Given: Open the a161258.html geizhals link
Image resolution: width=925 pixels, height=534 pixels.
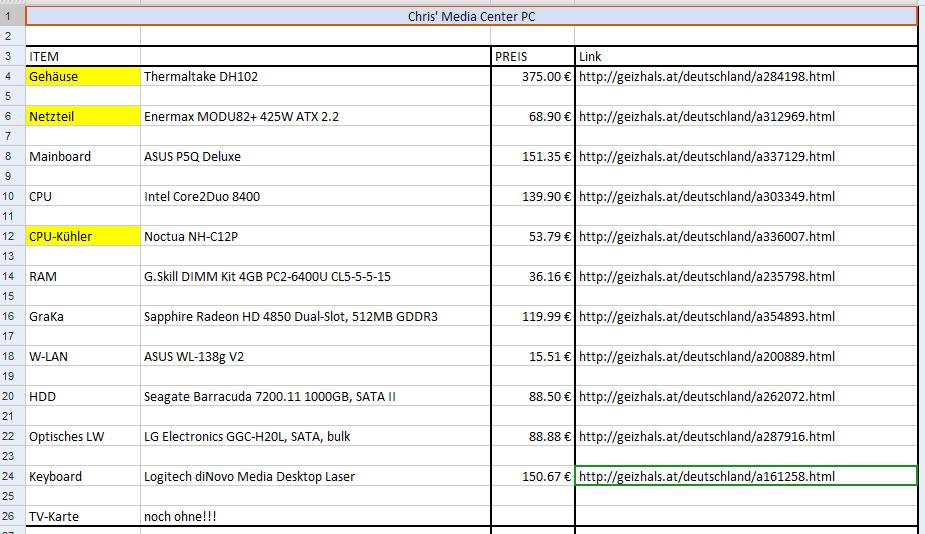Looking at the screenshot, I should (x=707, y=477).
